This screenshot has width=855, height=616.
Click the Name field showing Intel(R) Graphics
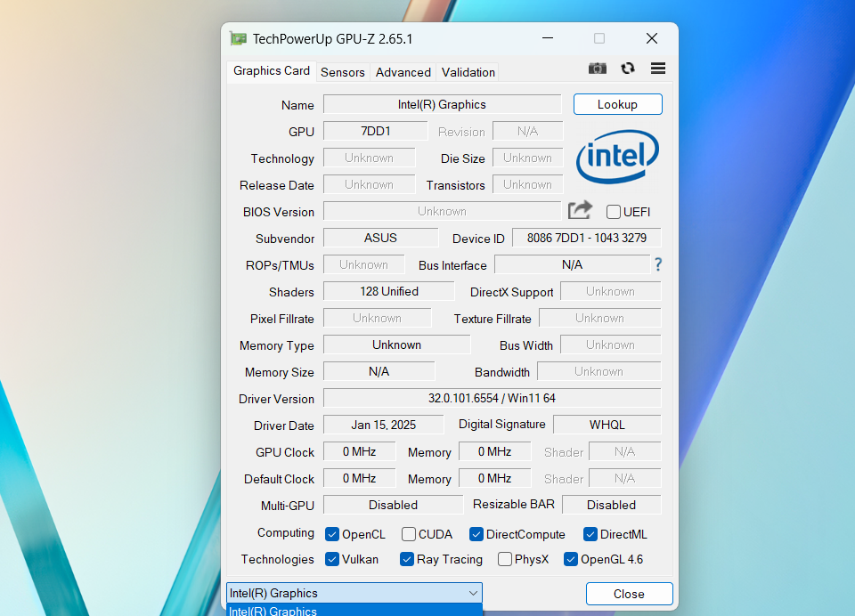(443, 104)
